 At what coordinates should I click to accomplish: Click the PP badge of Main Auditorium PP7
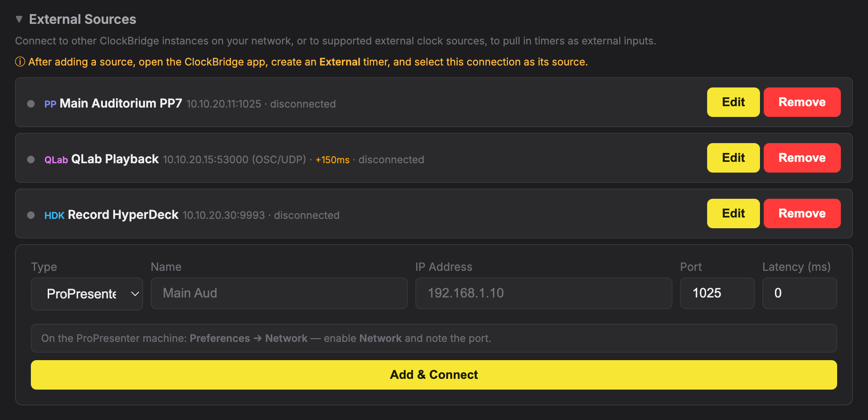click(50, 104)
